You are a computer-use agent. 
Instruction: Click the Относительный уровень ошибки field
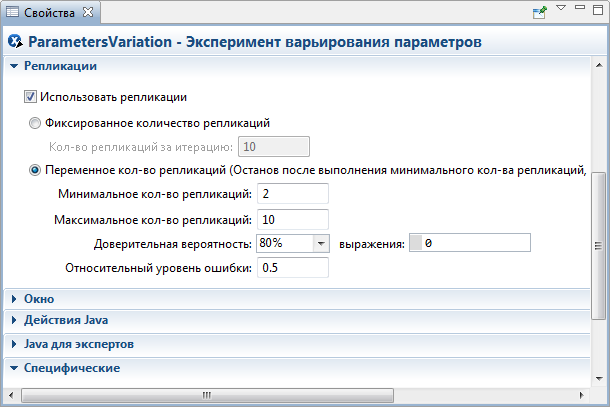click(293, 268)
